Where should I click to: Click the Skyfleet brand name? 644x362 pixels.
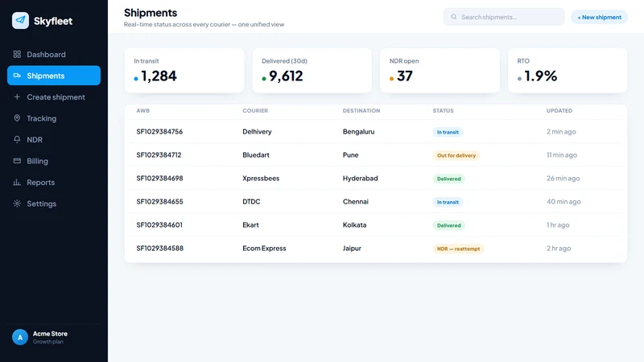pos(53,21)
